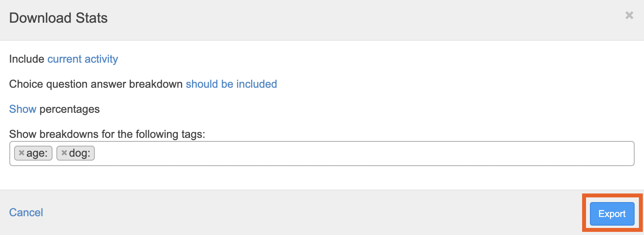Close the Download Stats dialog
Image resolution: width=644 pixels, height=235 pixels.
click(x=629, y=15)
